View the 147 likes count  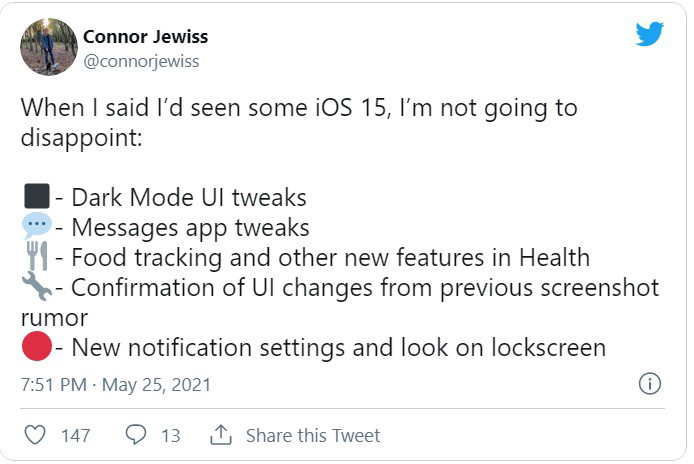pos(75,435)
